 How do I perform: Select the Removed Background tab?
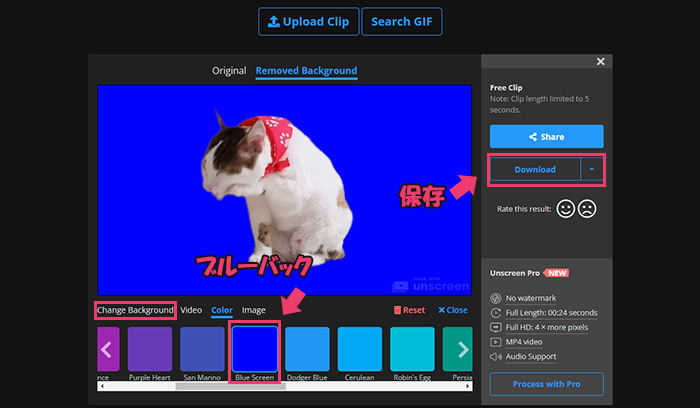click(x=306, y=71)
